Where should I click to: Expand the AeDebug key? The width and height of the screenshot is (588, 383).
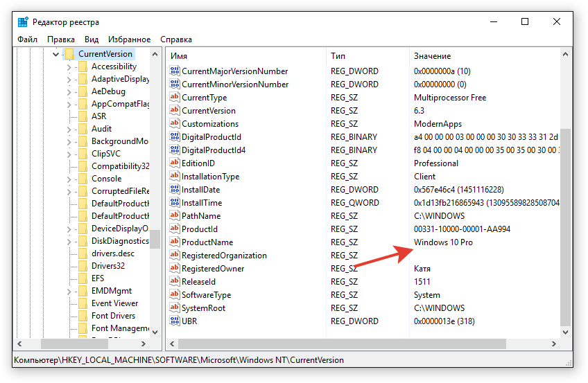point(69,91)
